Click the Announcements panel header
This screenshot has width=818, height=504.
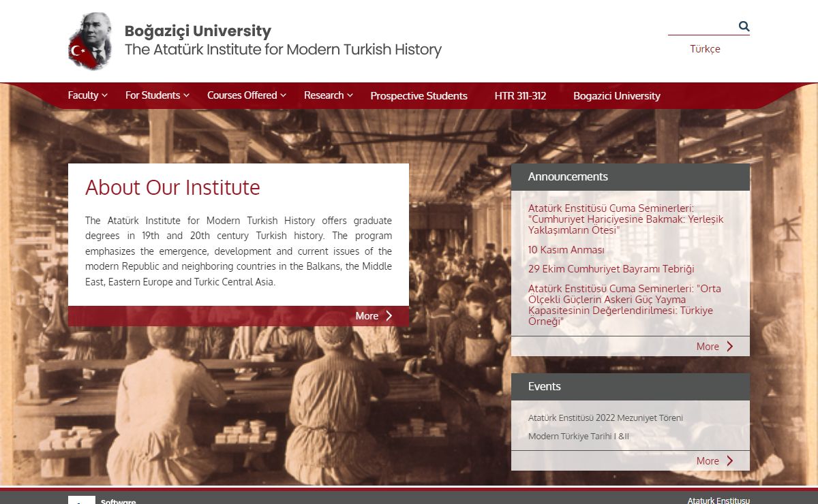(631, 177)
